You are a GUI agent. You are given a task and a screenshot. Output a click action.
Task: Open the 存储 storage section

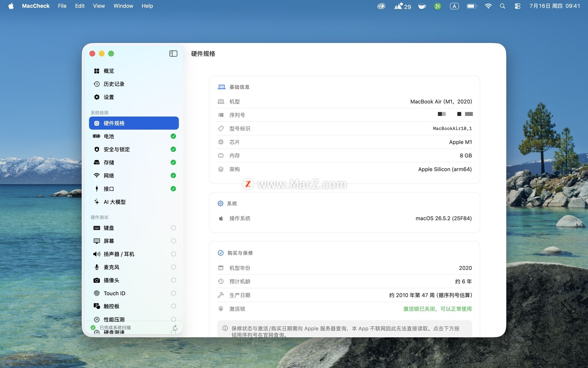[134, 163]
